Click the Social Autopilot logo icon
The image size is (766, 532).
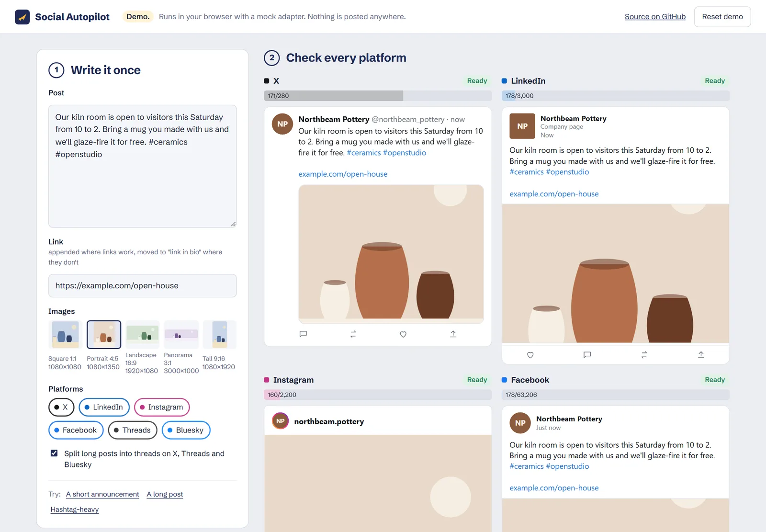[22, 17]
